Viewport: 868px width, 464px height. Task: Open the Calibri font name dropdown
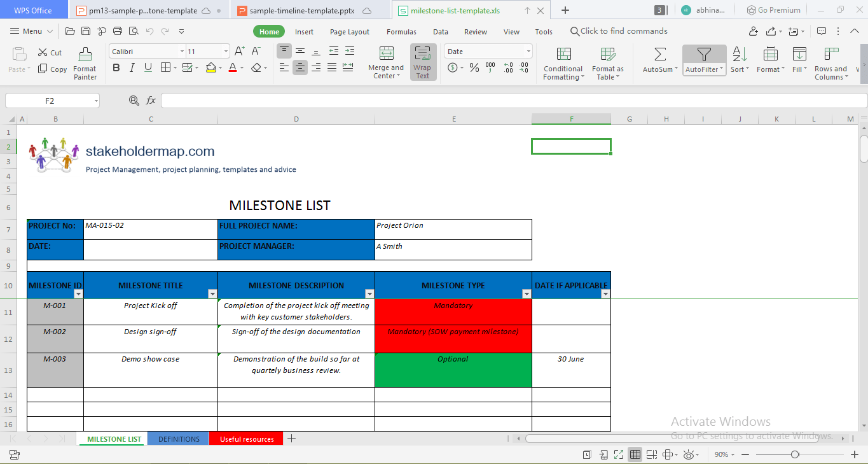(x=182, y=52)
